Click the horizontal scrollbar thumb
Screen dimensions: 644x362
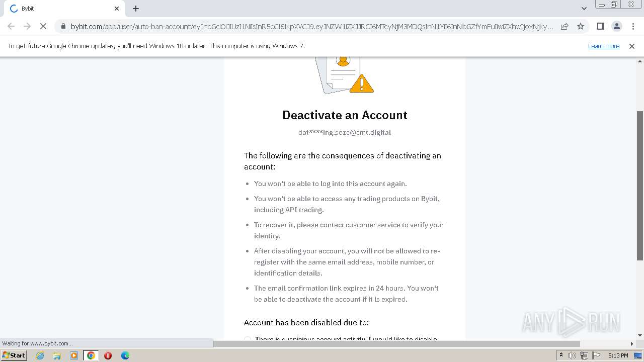tap(396, 344)
